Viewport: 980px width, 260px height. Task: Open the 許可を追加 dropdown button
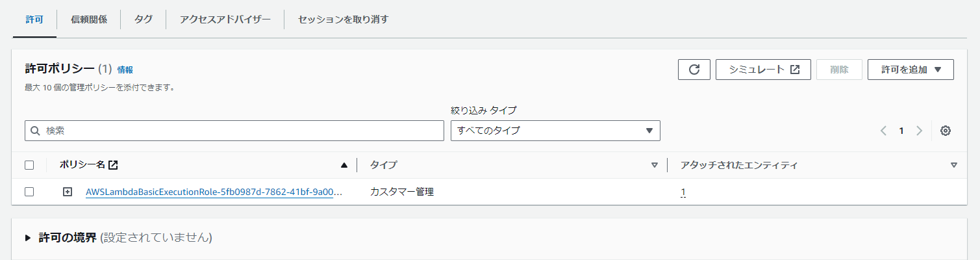point(911,70)
